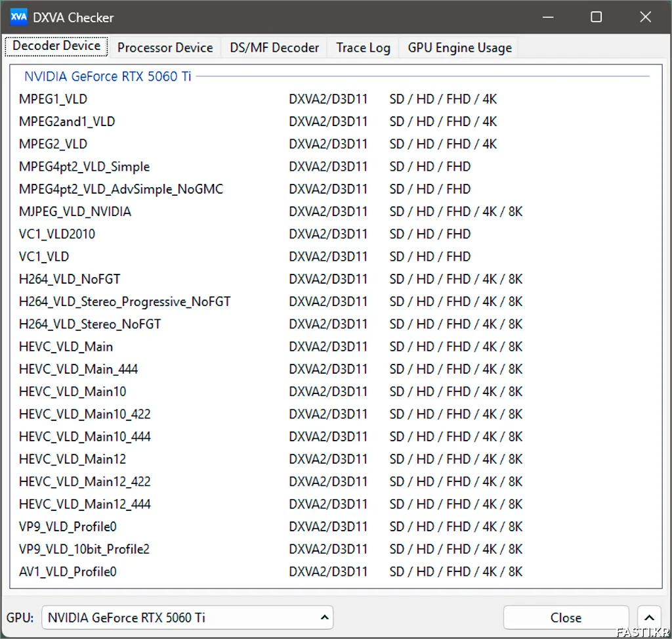
Task: Select the HEVC_VLD_Main_444 row
Action: click(335, 369)
